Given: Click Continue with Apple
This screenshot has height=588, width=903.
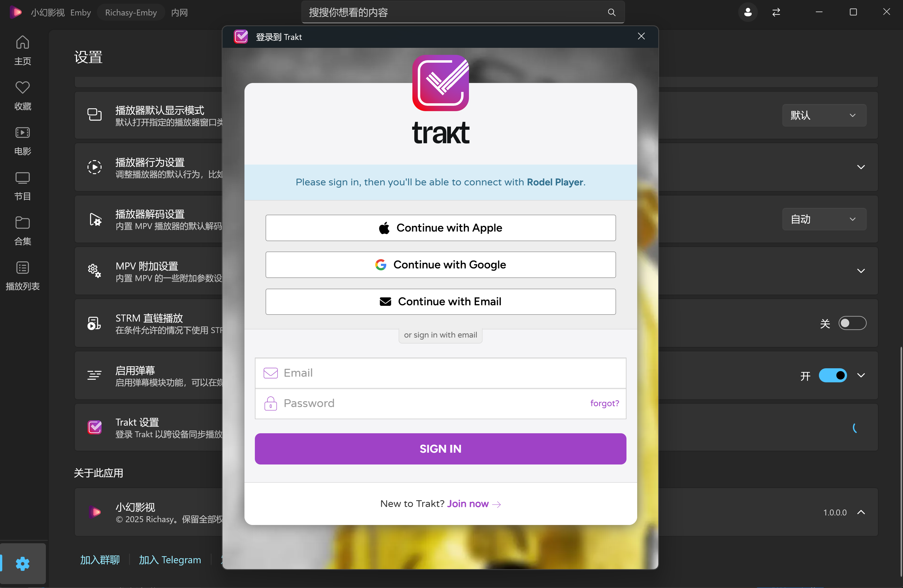Looking at the screenshot, I should tap(441, 228).
